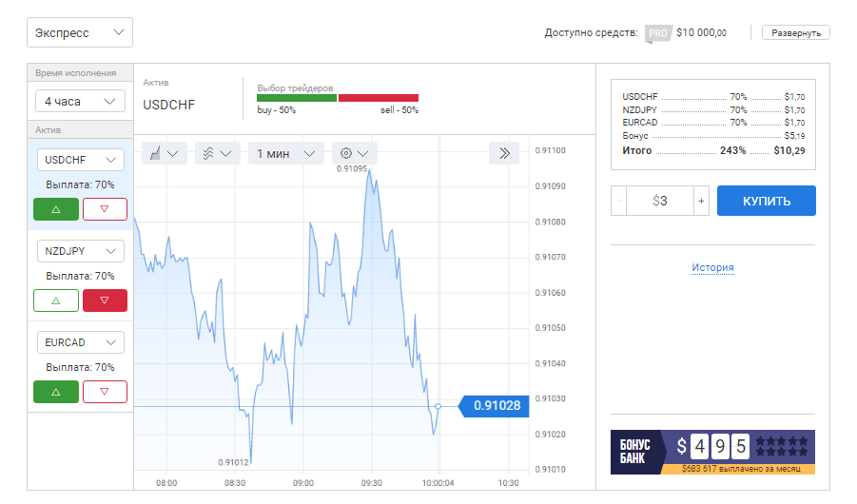Viewport: 857px width, 504px height.
Task: Open the chart type selector icon
Action: pyautogui.click(x=164, y=153)
